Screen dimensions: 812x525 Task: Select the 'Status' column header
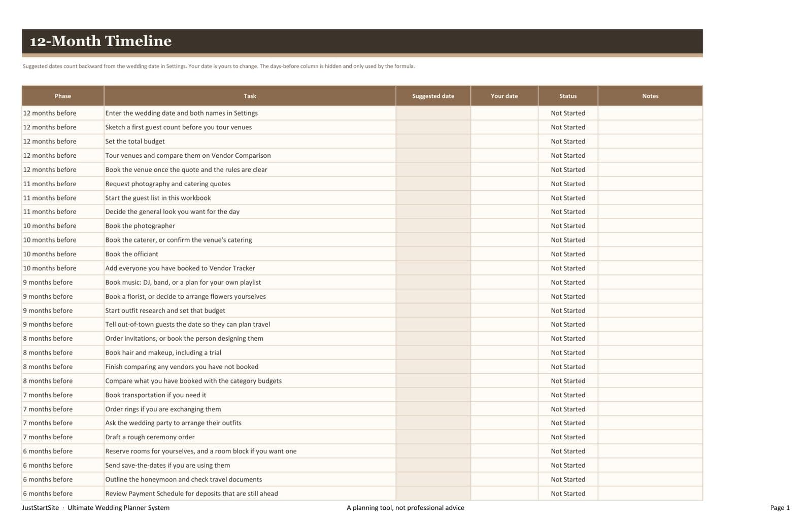568,96
